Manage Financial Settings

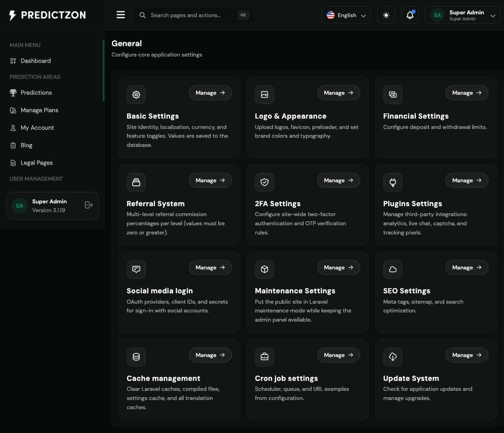(x=467, y=93)
